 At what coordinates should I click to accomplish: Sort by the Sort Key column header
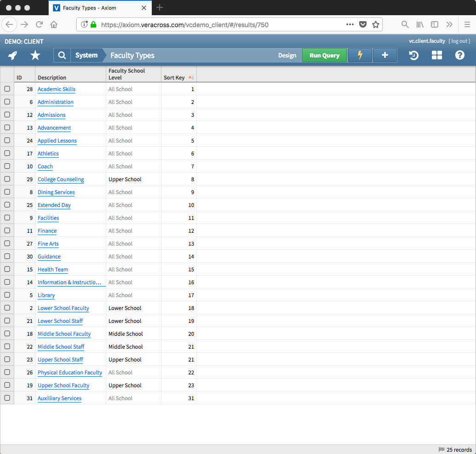(x=174, y=78)
